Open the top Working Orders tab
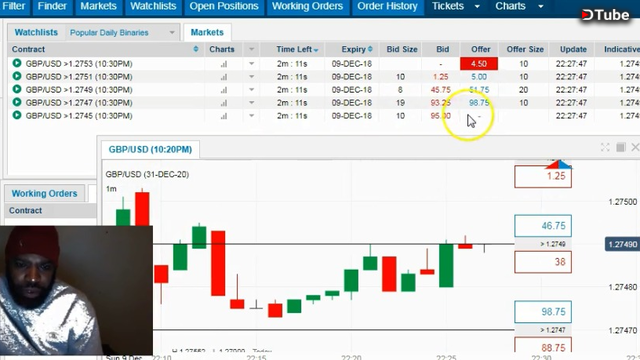 click(307, 7)
